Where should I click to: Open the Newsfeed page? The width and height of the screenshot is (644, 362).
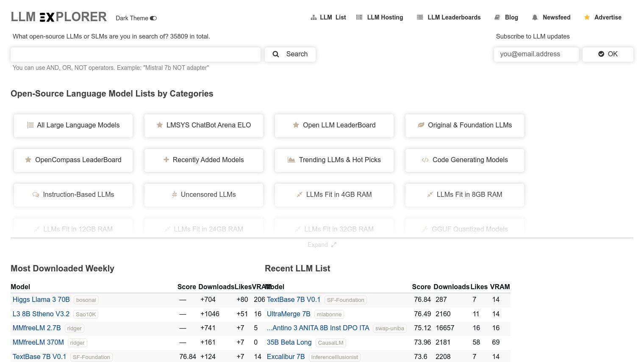pos(551,17)
